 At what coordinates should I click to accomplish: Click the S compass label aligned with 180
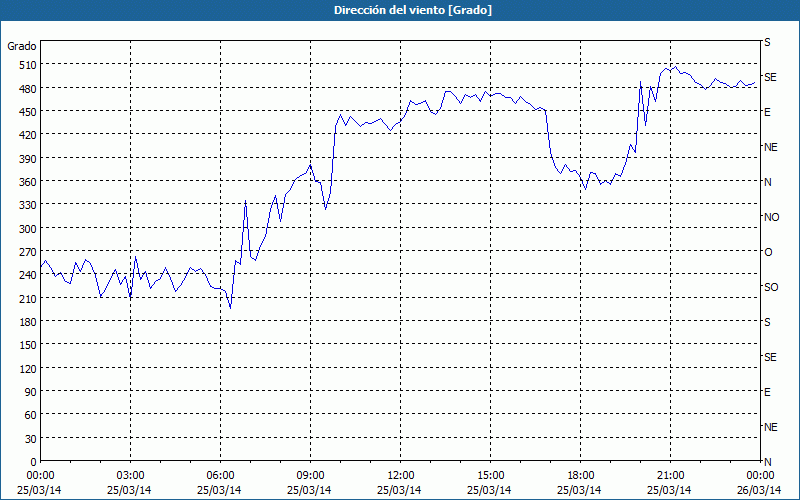(x=767, y=322)
